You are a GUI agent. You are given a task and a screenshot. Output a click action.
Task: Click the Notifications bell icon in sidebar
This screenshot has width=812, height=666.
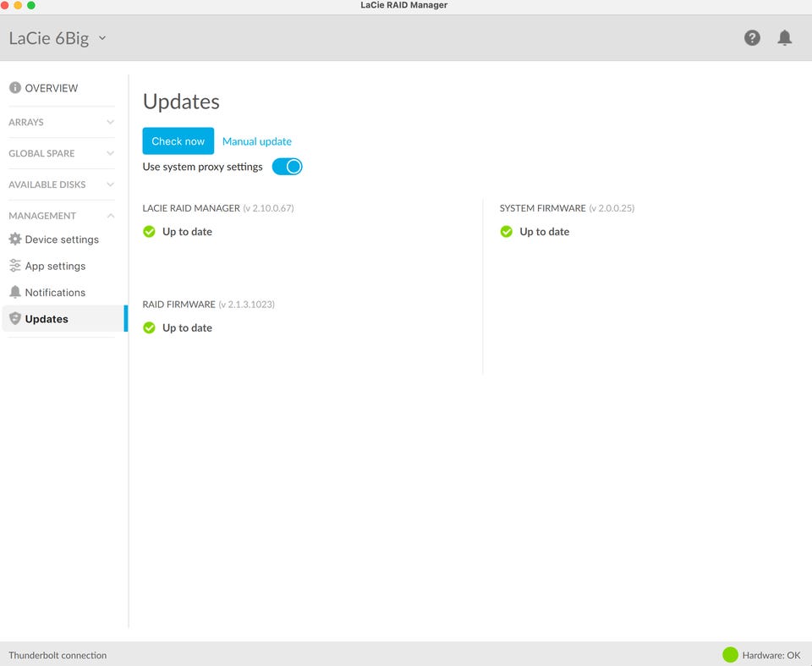pyautogui.click(x=15, y=292)
